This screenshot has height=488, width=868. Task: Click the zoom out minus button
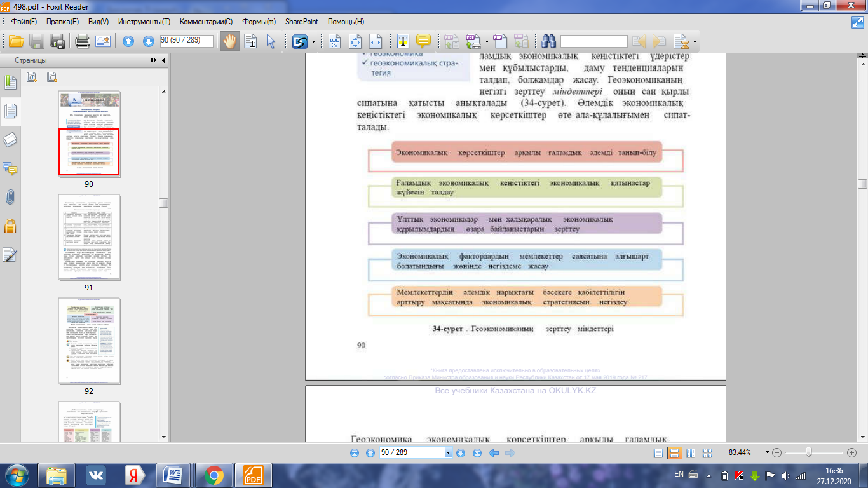point(776,453)
